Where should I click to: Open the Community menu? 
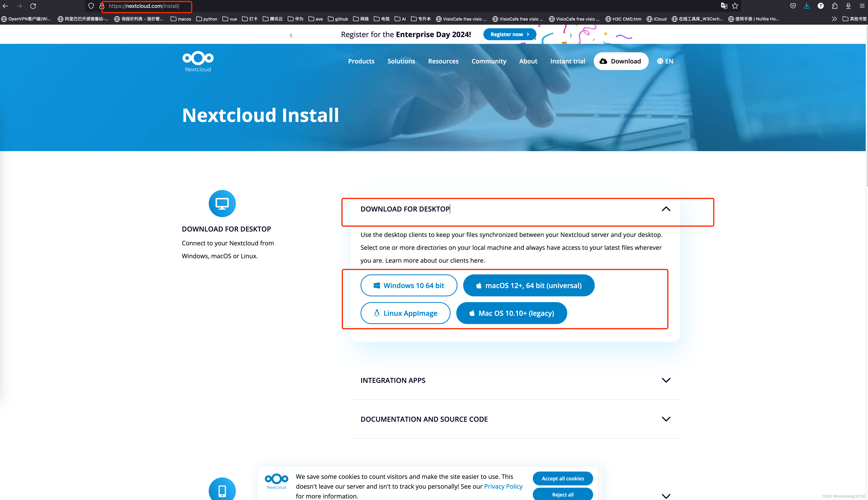click(x=488, y=61)
